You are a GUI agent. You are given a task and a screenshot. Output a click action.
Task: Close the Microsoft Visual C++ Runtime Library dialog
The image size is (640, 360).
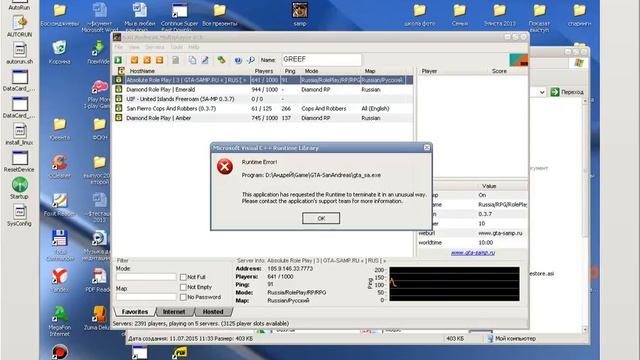click(427, 147)
